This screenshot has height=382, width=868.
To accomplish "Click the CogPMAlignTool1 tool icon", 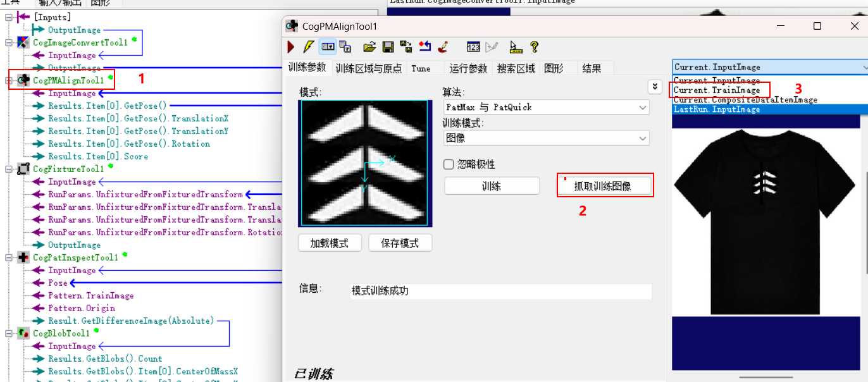I will pyautogui.click(x=23, y=80).
